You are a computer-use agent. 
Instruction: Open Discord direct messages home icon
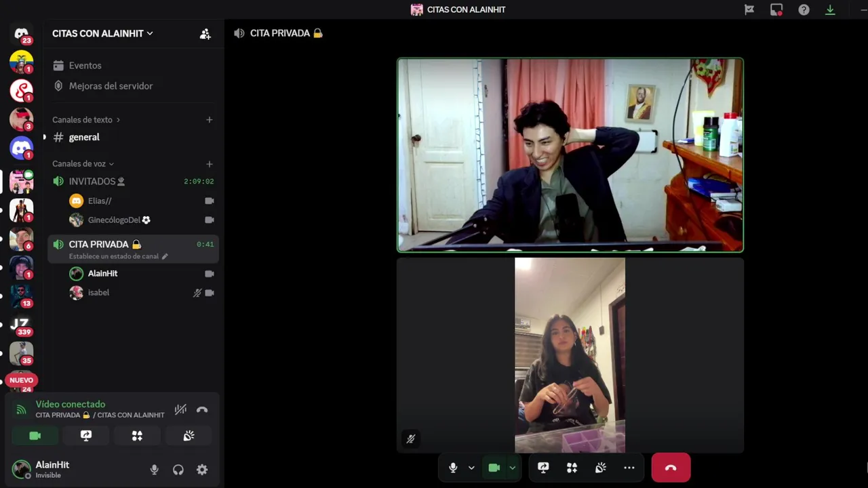(x=21, y=33)
